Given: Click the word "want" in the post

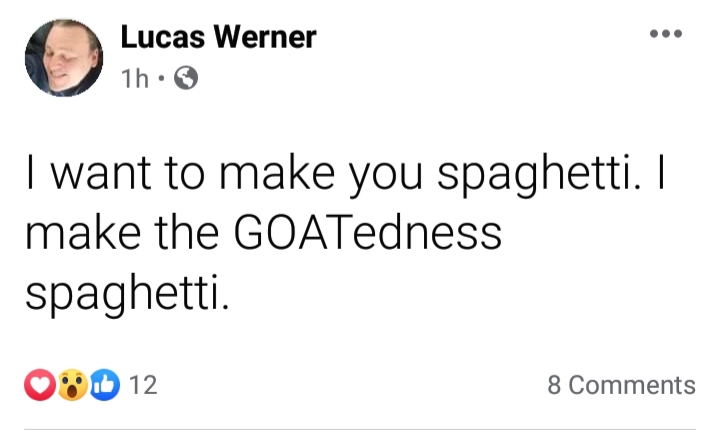Looking at the screenshot, I should (x=101, y=173).
